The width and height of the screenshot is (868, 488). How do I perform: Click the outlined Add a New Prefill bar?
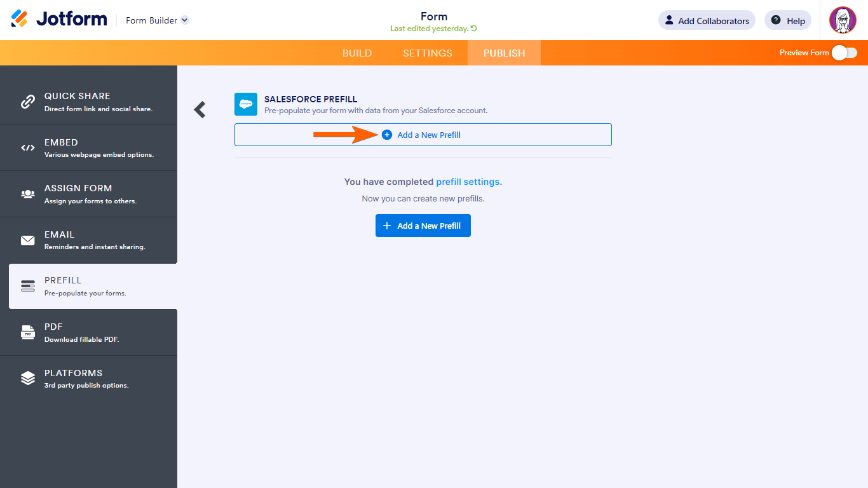point(423,135)
